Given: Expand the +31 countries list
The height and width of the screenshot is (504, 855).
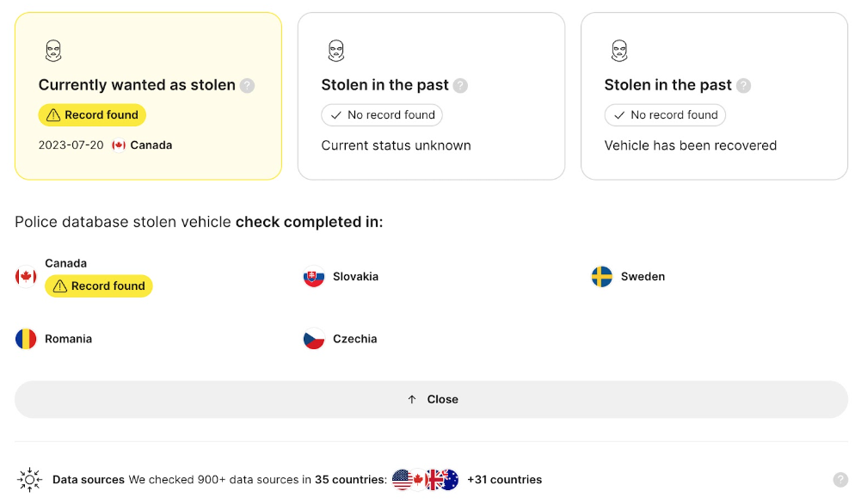Looking at the screenshot, I should tap(504, 479).
